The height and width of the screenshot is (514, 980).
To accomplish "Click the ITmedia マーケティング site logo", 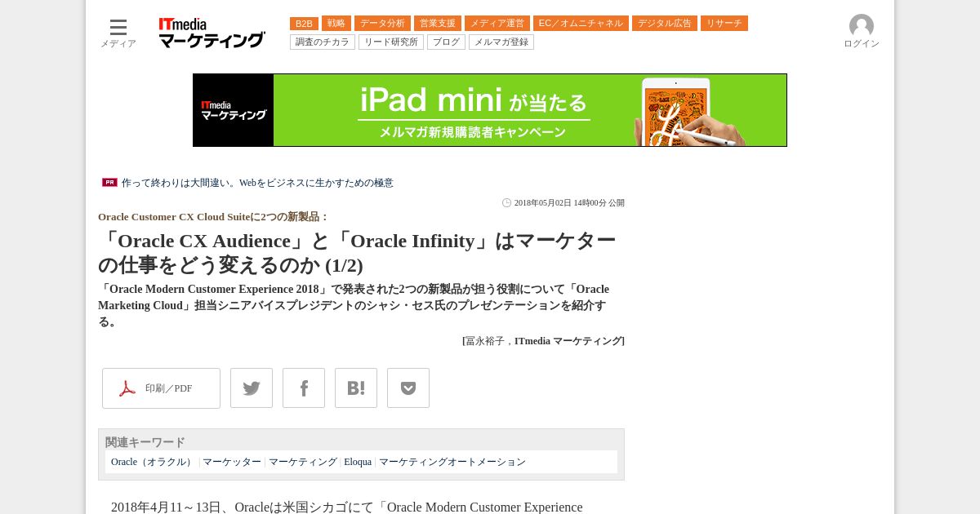I will coord(212,33).
